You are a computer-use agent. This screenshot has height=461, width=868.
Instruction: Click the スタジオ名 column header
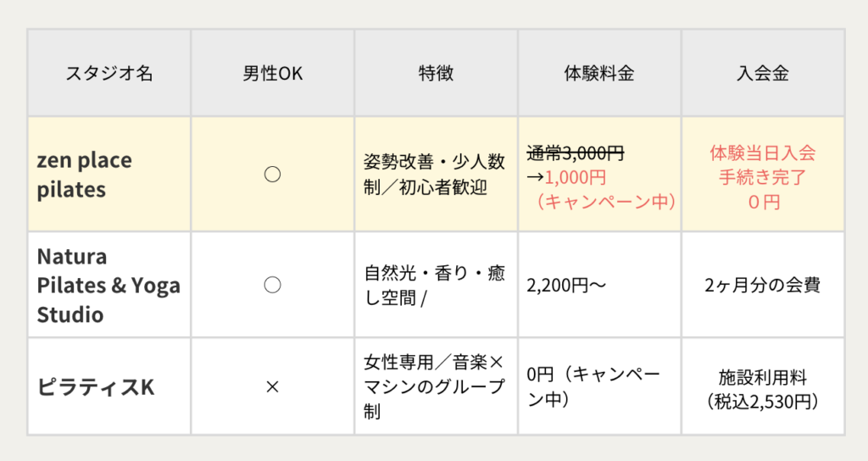pyautogui.click(x=109, y=73)
